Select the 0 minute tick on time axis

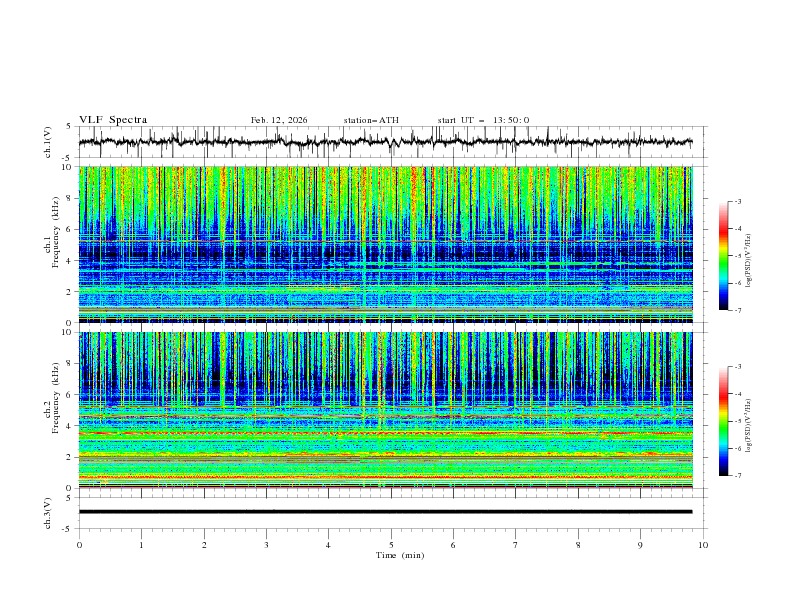tap(79, 545)
